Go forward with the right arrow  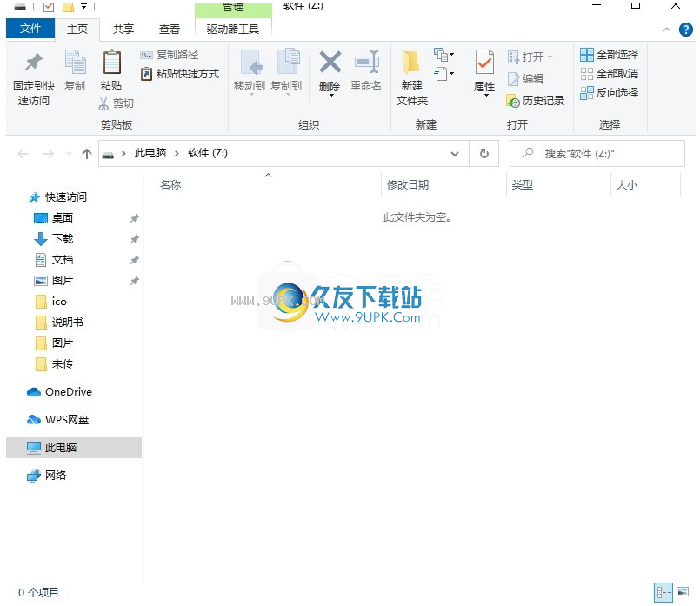[x=48, y=154]
